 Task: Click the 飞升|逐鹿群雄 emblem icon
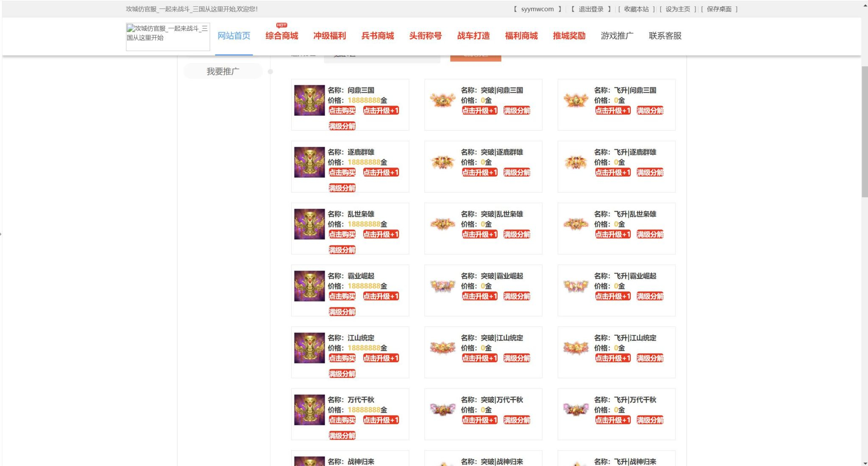pyautogui.click(x=576, y=162)
